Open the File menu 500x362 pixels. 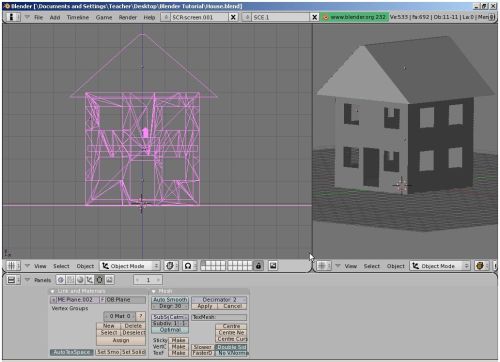click(39, 17)
